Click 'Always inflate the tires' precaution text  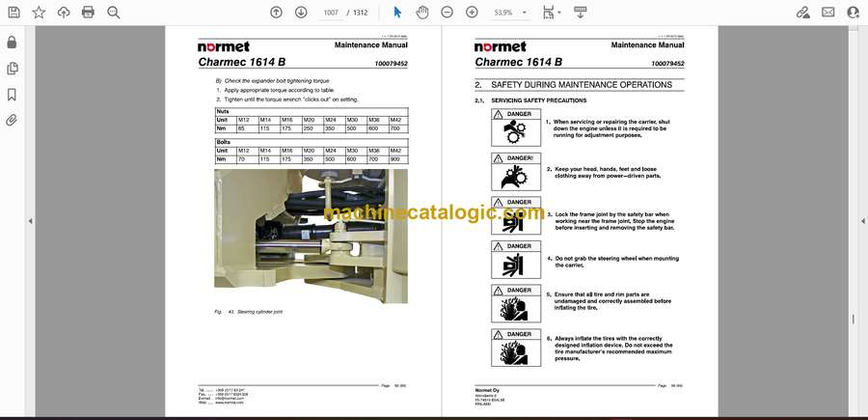614,349
